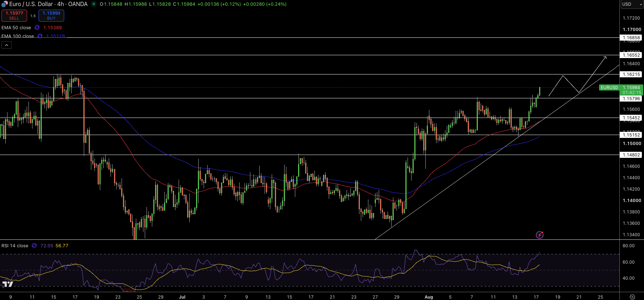Click the refresh icon beside EMA 50
The image size is (644, 300).
(37, 28)
